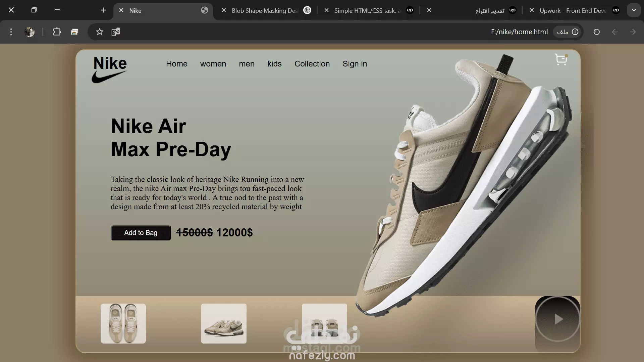Image resolution: width=644 pixels, height=362 pixels.
Task: Restore down the browser window
Action: point(34,10)
